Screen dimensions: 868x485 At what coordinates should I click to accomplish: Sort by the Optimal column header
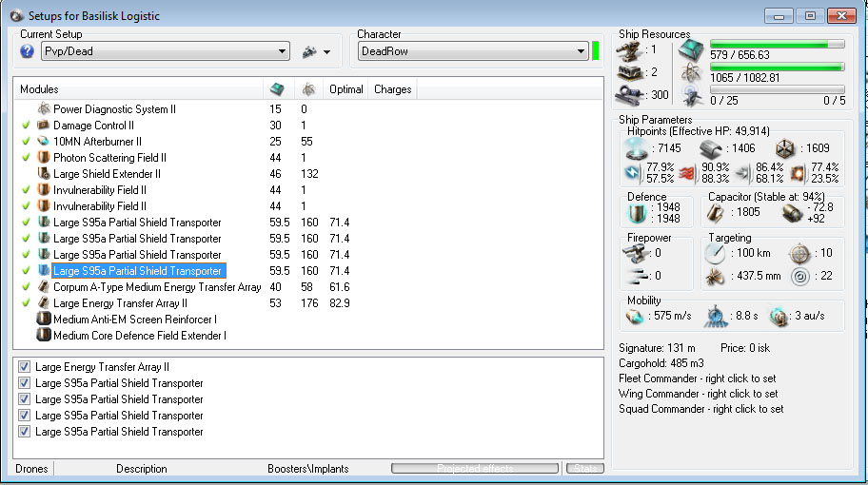pyautogui.click(x=346, y=89)
